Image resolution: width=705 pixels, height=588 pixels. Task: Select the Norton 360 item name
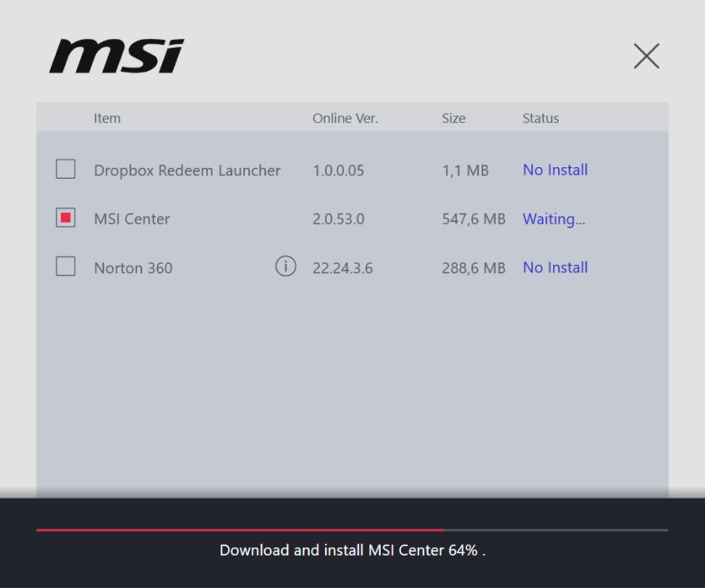133,268
